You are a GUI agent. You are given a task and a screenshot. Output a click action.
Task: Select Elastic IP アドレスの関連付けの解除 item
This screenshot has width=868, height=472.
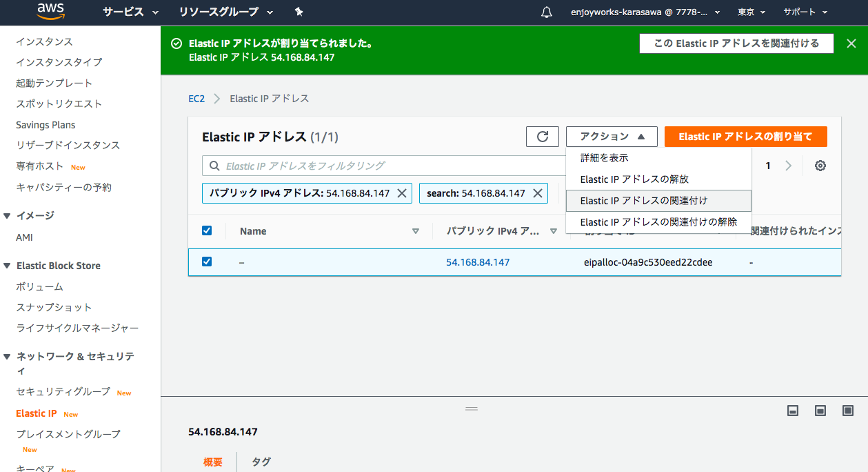point(658,222)
